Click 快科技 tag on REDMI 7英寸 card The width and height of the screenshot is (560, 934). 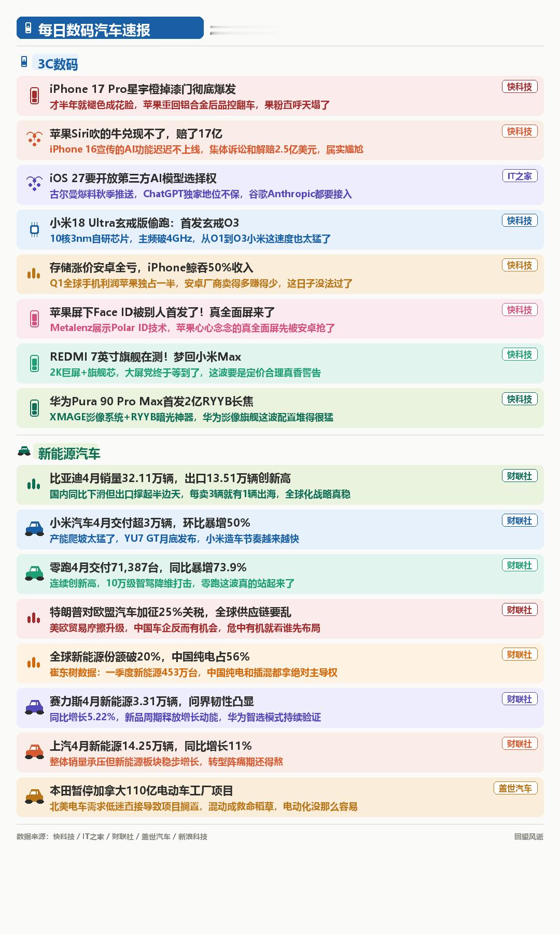[520, 354]
